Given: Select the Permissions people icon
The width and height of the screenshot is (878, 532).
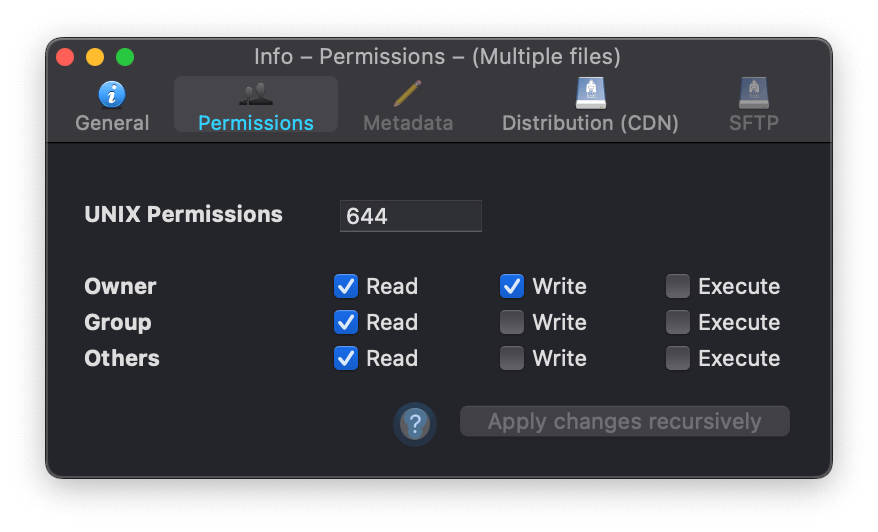Looking at the screenshot, I should point(256,94).
